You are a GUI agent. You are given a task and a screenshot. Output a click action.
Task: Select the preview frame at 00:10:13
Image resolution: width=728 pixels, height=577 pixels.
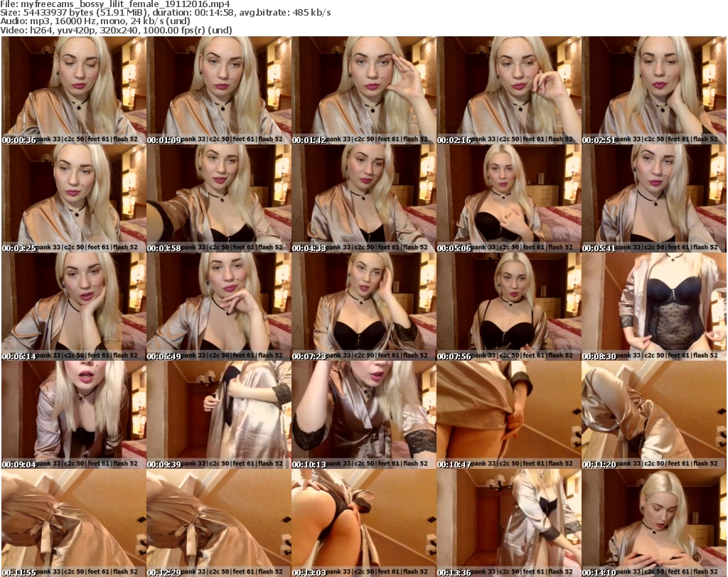pos(364,415)
